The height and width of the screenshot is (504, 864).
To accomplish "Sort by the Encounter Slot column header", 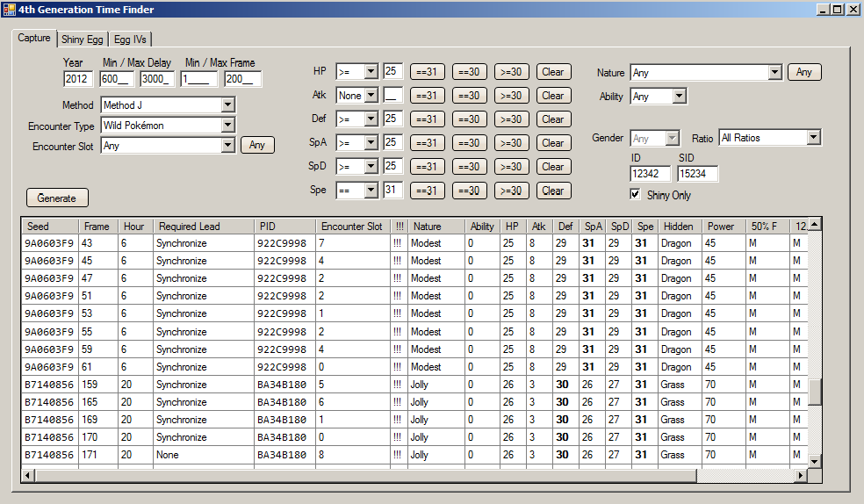I will pyautogui.click(x=354, y=227).
